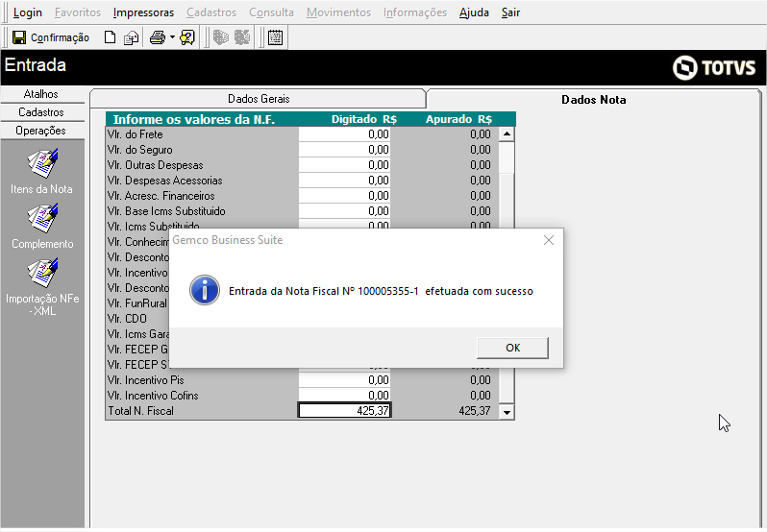Open Importação NFe - XML shortcut icon
Image resolution: width=767 pixels, height=532 pixels.
tap(43, 273)
